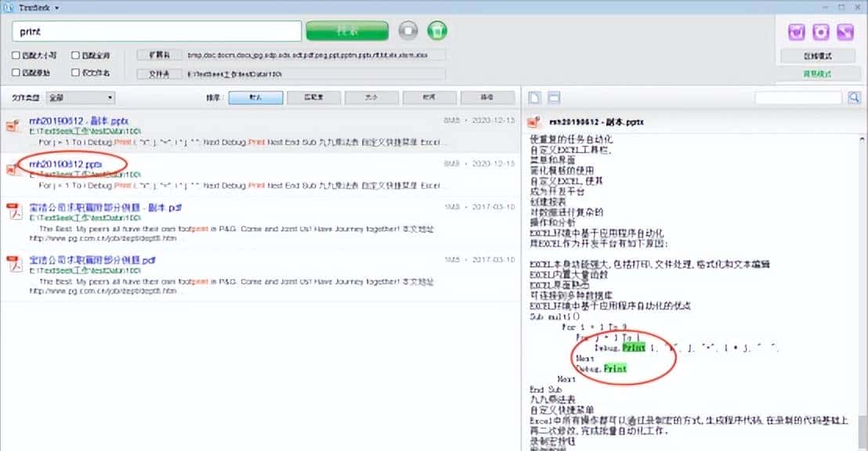Click the main search field containing print
This screenshot has height=451, width=868.
coord(157,31)
